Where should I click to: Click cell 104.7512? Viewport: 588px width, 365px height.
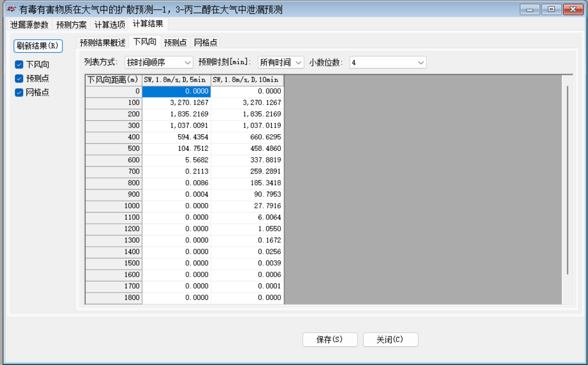[x=176, y=148]
